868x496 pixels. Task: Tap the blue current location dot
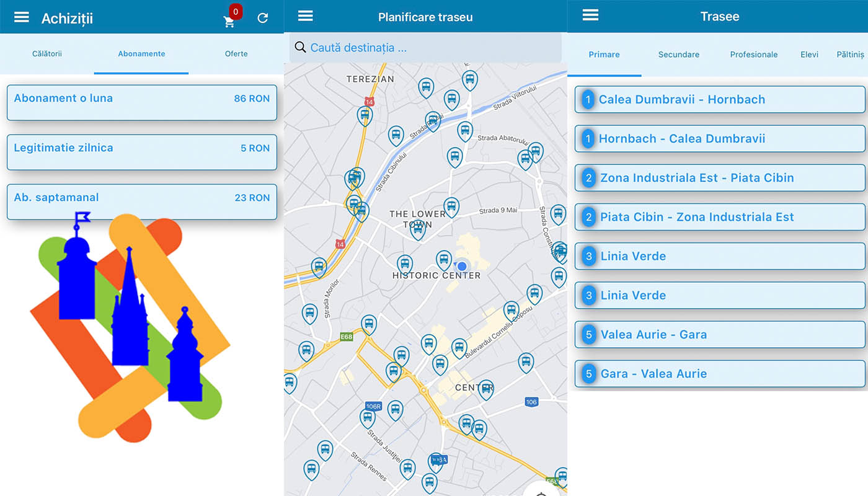(x=462, y=267)
